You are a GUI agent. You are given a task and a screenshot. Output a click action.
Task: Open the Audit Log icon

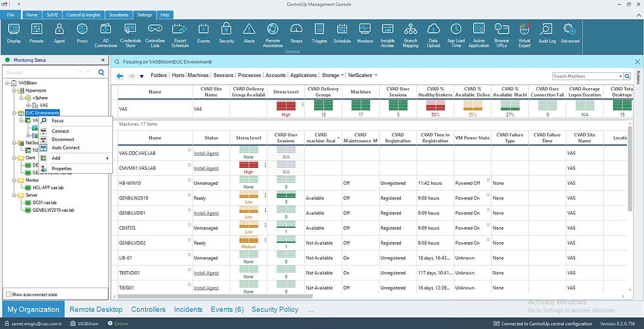tap(547, 34)
